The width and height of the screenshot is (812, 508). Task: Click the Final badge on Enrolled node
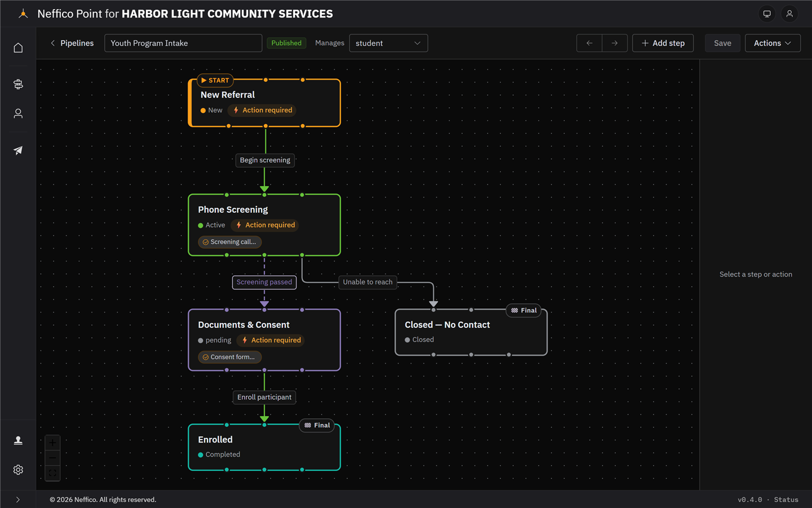click(x=317, y=426)
